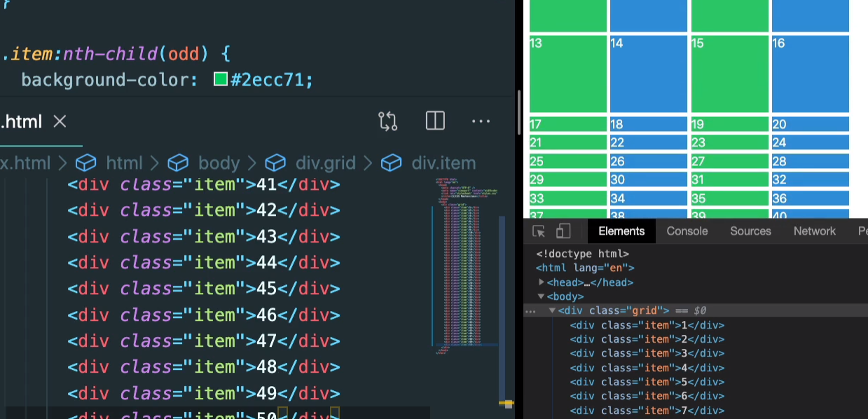Click the cube icon before div.item breadcrumb

391,163
